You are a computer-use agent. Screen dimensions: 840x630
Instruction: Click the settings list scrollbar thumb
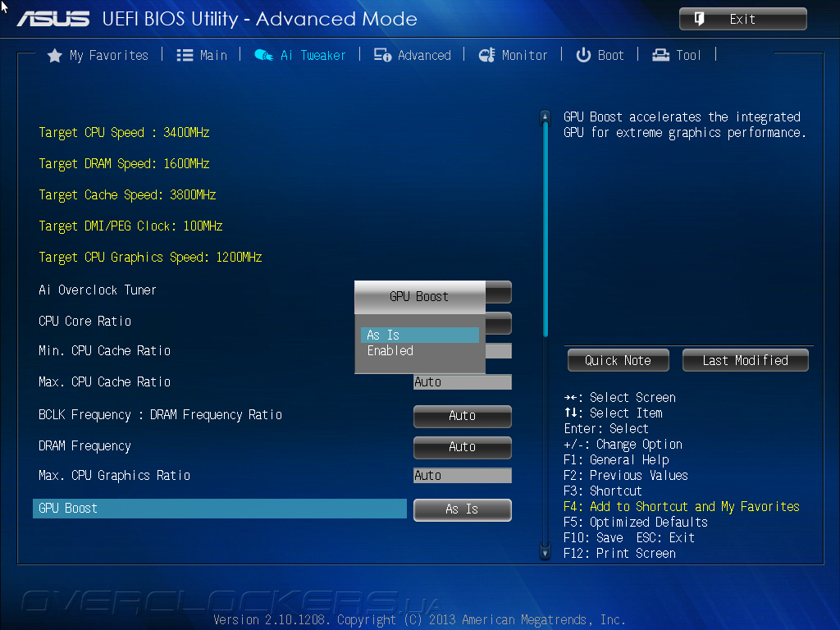coord(546,228)
